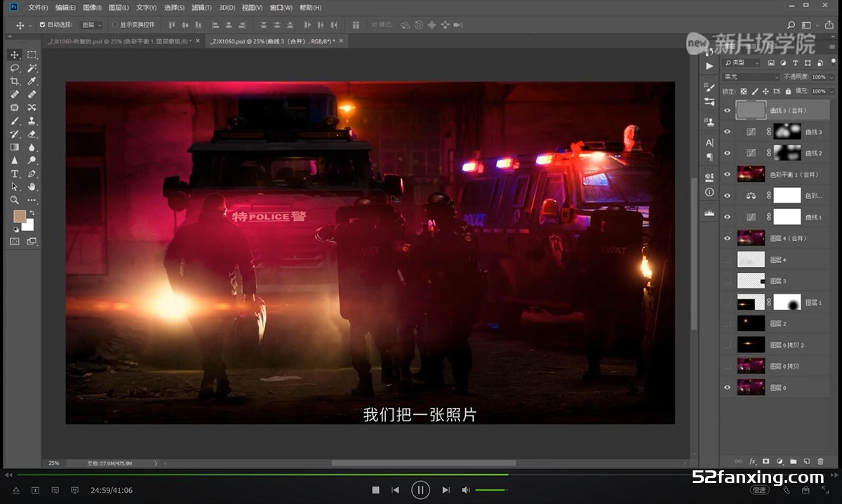Select the Brush tool

[x=15, y=121]
